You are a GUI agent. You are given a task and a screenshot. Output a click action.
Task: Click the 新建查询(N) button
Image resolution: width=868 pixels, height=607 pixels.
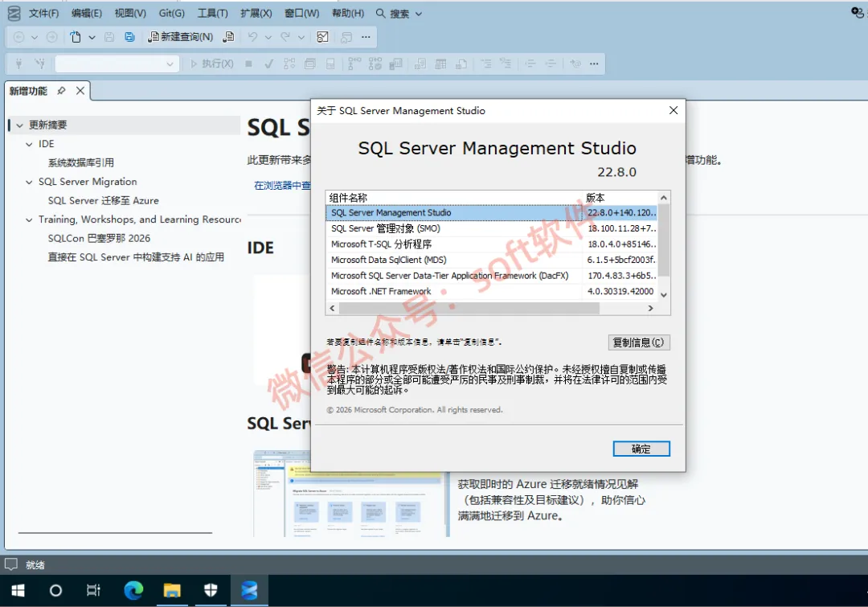(181, 37)
